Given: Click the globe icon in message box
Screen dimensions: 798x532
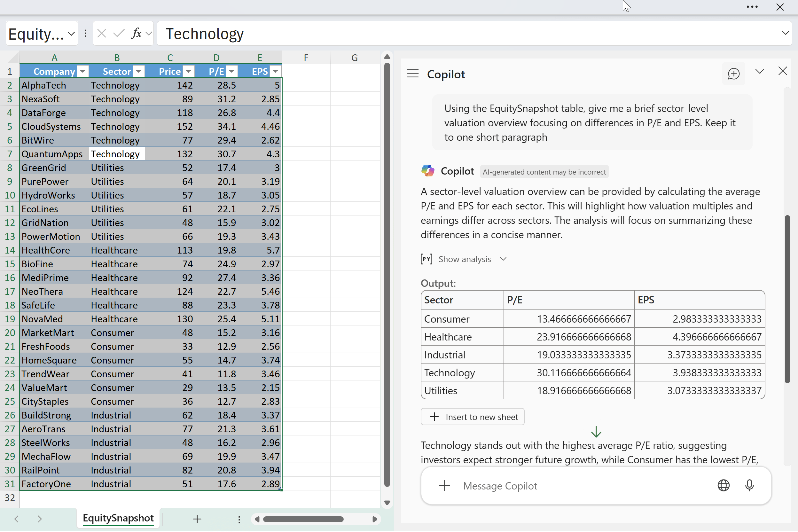Looking at the screenshot, I should (724, 486).
